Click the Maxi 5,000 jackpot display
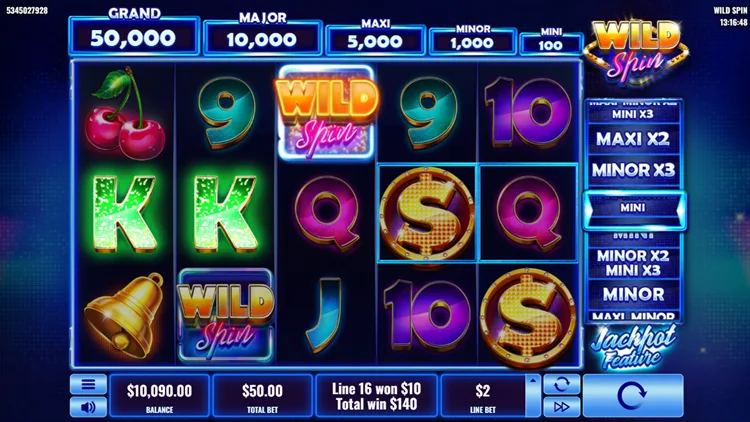Image resolution: width=750 pixels, height=422 pixels. pyautogui.click(x=375, y=40)
